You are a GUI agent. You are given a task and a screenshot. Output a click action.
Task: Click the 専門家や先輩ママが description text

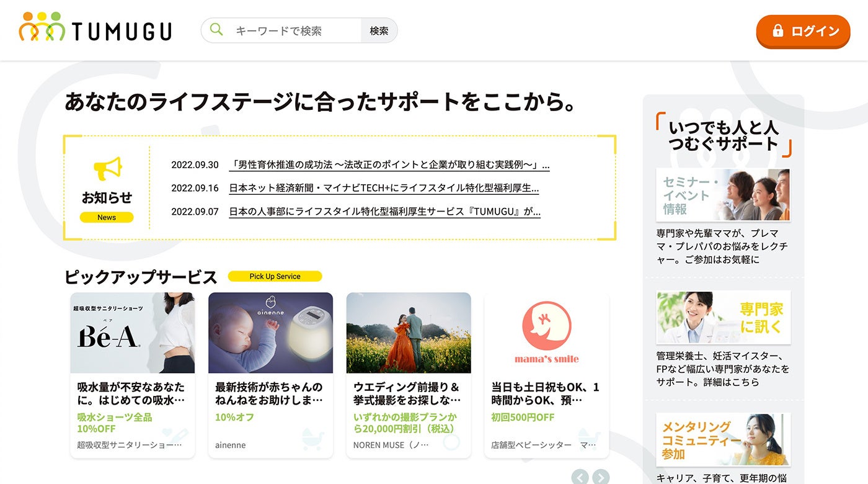(722, 246)
